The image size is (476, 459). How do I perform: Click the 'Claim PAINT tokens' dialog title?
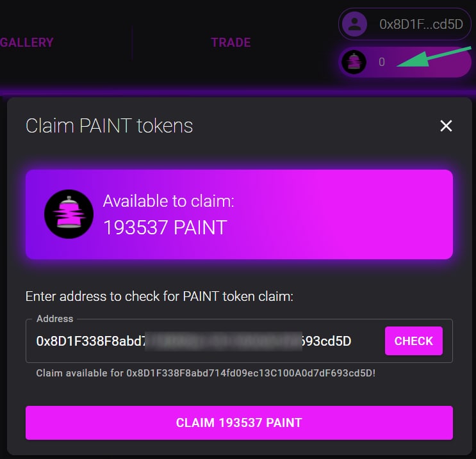point(109,125)
